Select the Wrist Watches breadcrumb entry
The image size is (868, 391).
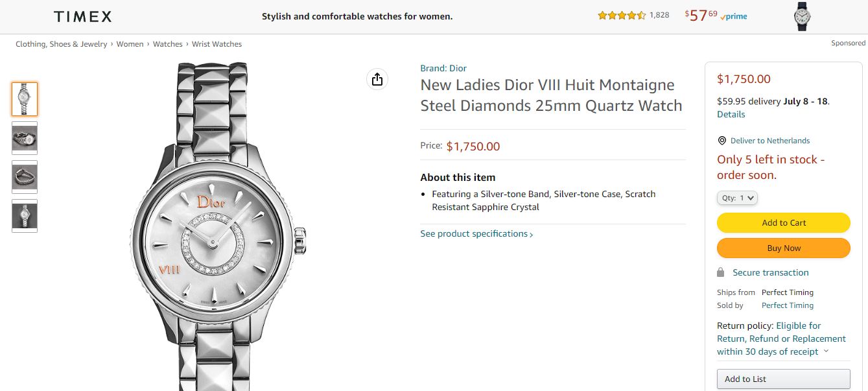point(217,43)
